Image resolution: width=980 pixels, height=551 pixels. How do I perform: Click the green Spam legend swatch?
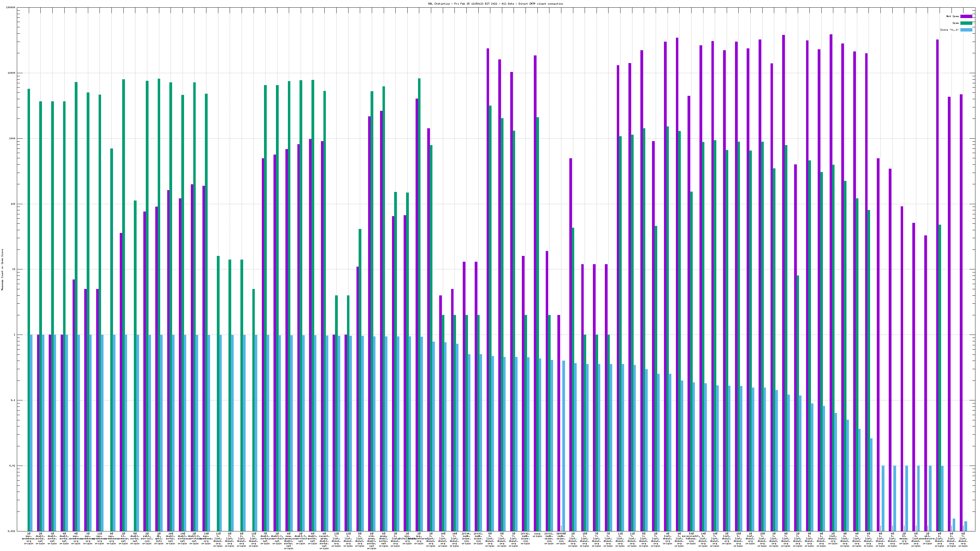pyautogui.click(x=966, y=23)
